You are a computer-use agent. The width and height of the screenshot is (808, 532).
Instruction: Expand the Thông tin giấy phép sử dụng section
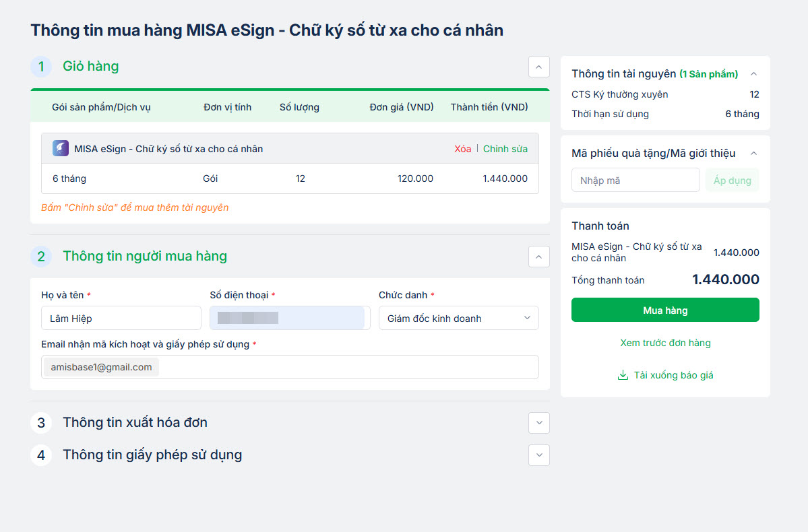click(x=538, y=455)
